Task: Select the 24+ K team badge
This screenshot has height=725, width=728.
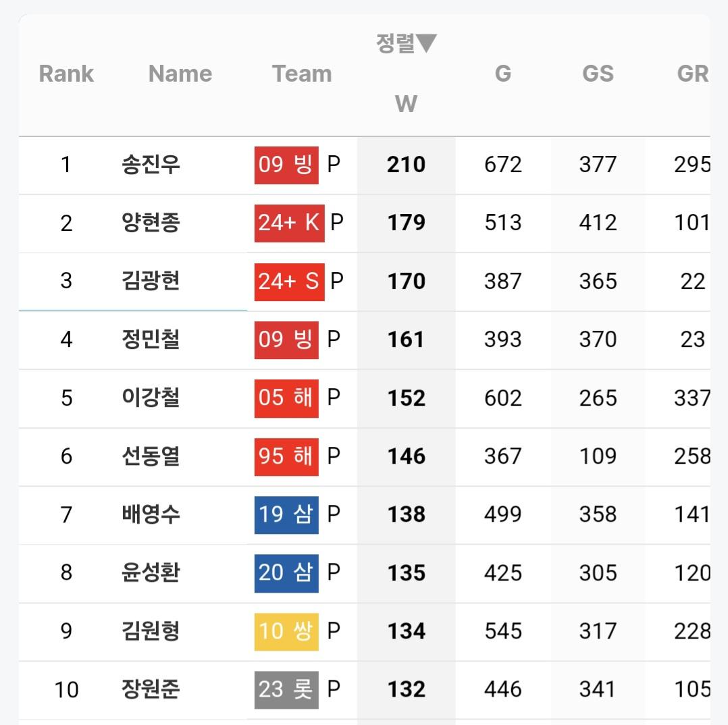Action: 289,223
